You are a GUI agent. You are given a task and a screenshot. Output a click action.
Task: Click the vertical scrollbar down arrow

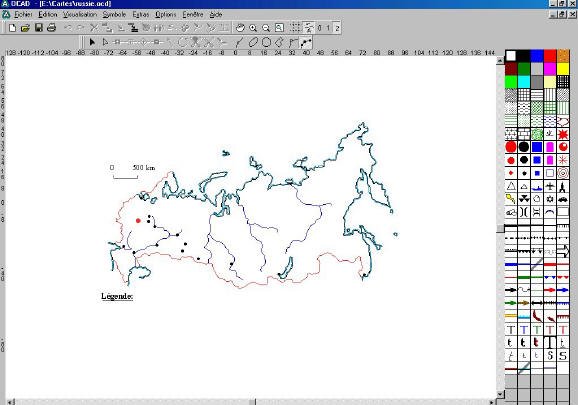[x=500, y=394]
